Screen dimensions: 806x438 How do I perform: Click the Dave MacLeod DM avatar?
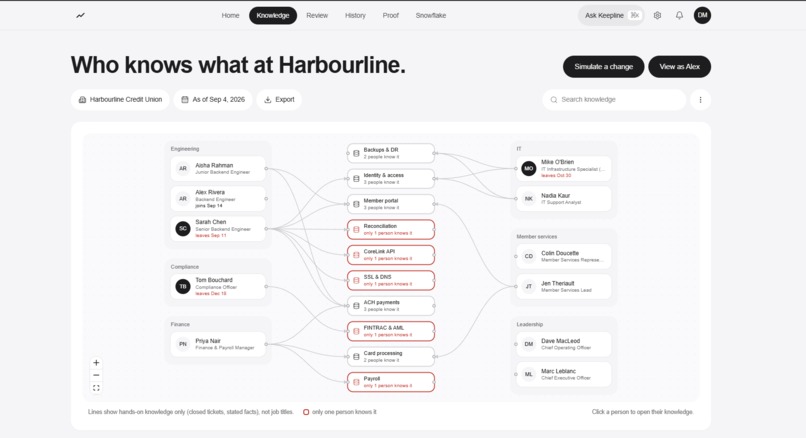click(x=528, y=344)
